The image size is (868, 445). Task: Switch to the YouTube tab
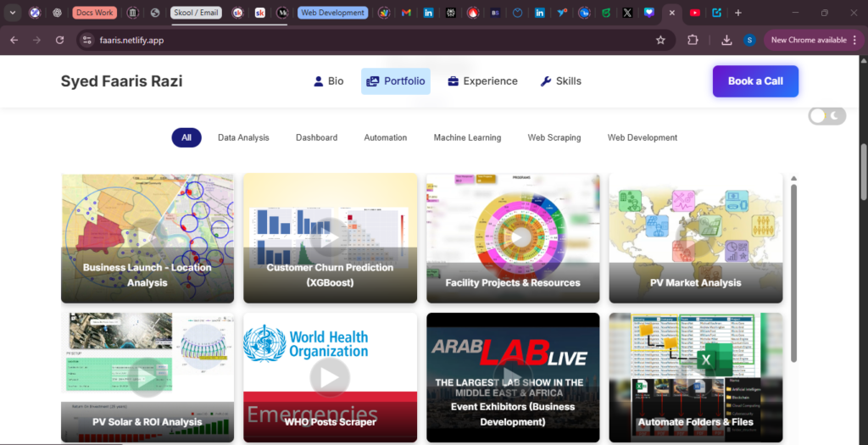pos(695,13)
